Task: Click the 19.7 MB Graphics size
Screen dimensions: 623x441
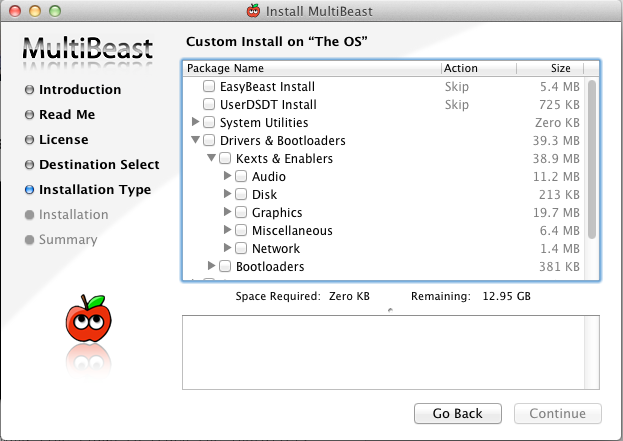Action: 556,213
